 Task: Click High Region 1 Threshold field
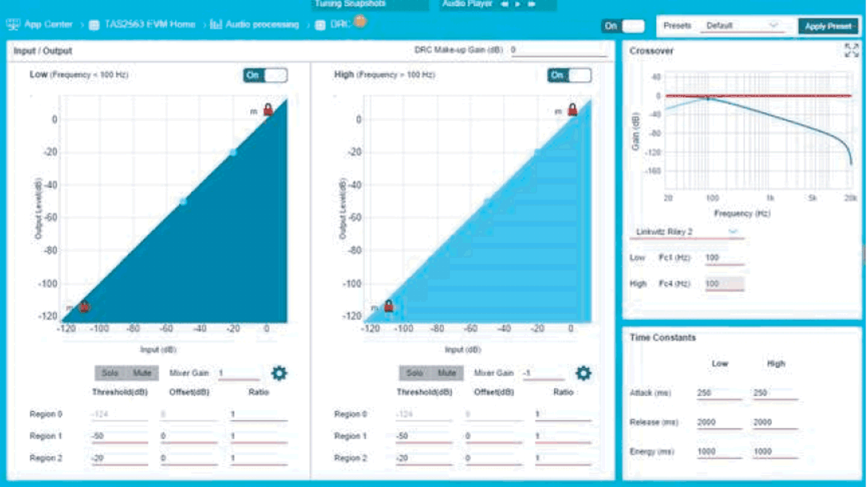click(x=424, y=436)
